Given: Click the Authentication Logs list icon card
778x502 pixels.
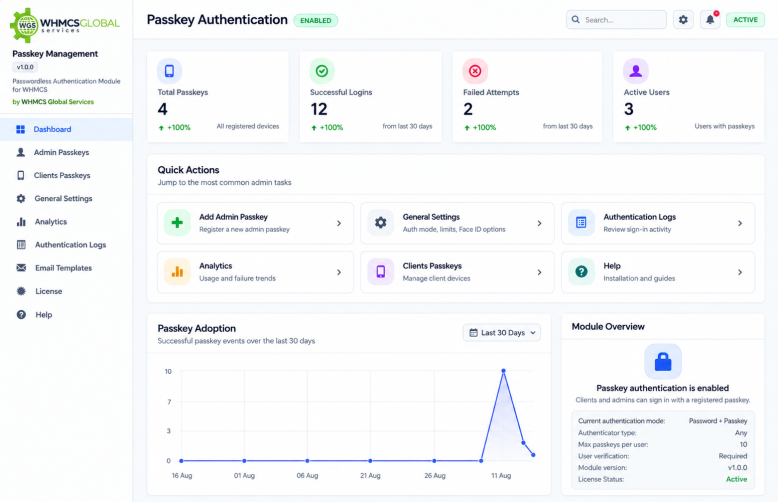Looking at the screenshot, I should click(x=581, y=223).
